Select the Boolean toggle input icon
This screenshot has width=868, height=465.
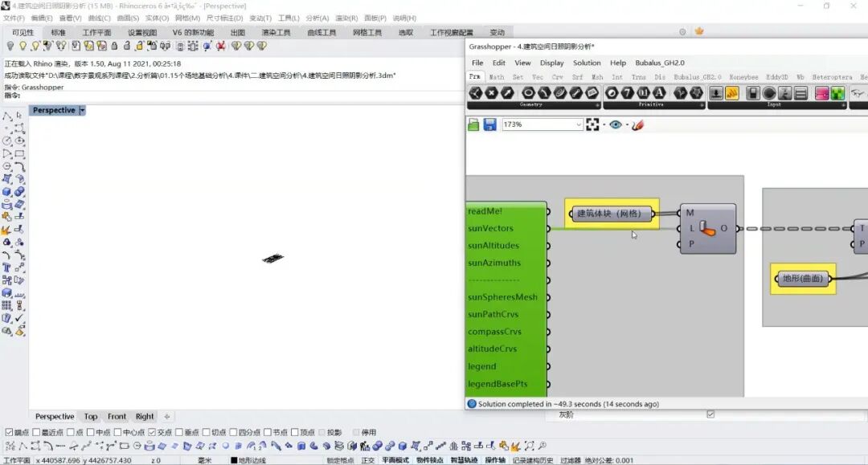[x=753, y=93]
